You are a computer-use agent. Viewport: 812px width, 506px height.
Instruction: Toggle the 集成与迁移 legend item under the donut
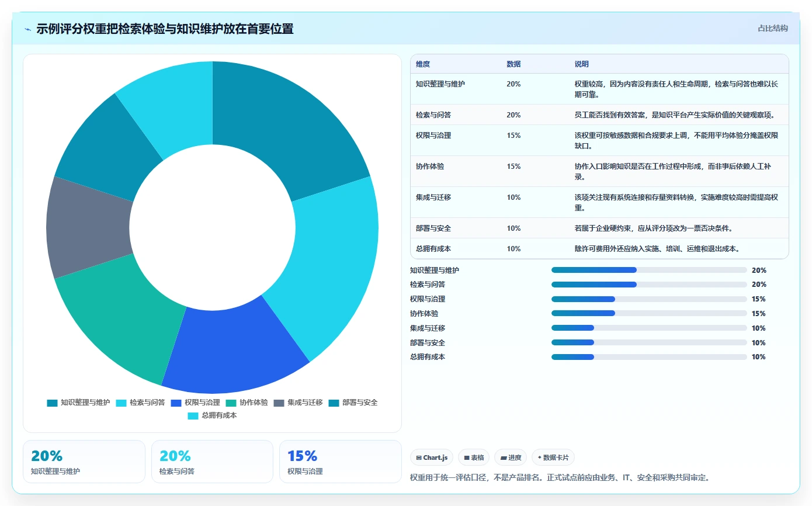299,403
